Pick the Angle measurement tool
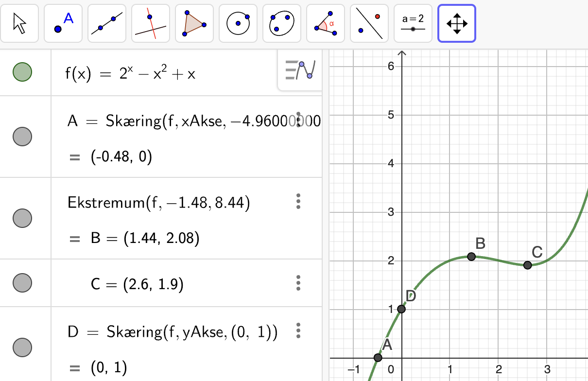Viewport: 588px width, 381px height. pyautogui.click(x=326, y=23)
